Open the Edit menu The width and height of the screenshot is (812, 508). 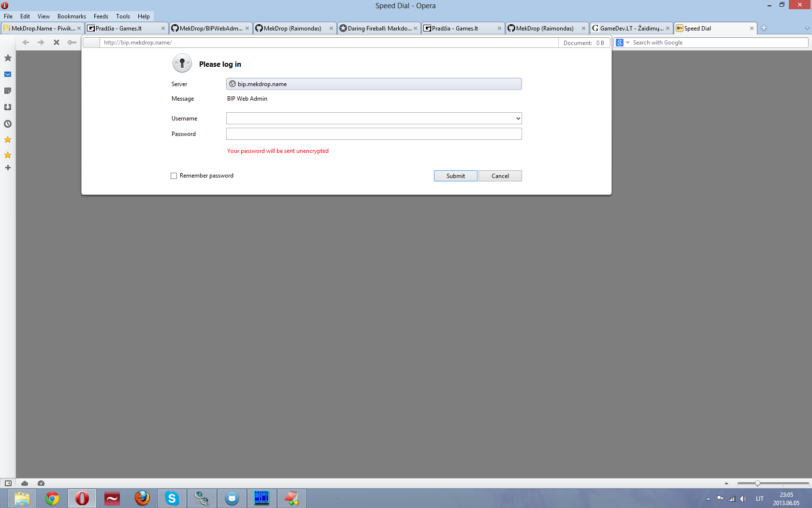pyautogui.click(x=25, y=16)
